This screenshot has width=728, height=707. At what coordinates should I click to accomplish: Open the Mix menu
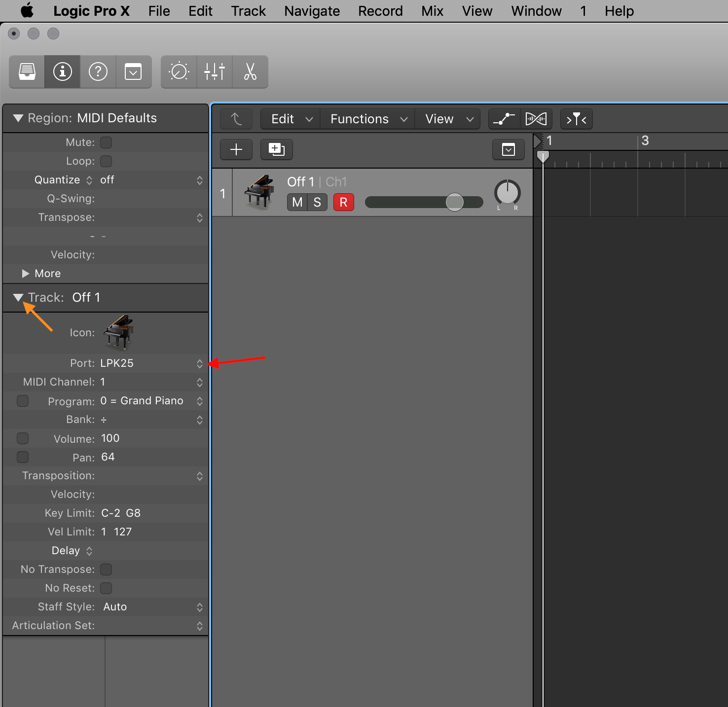(433, 11)
